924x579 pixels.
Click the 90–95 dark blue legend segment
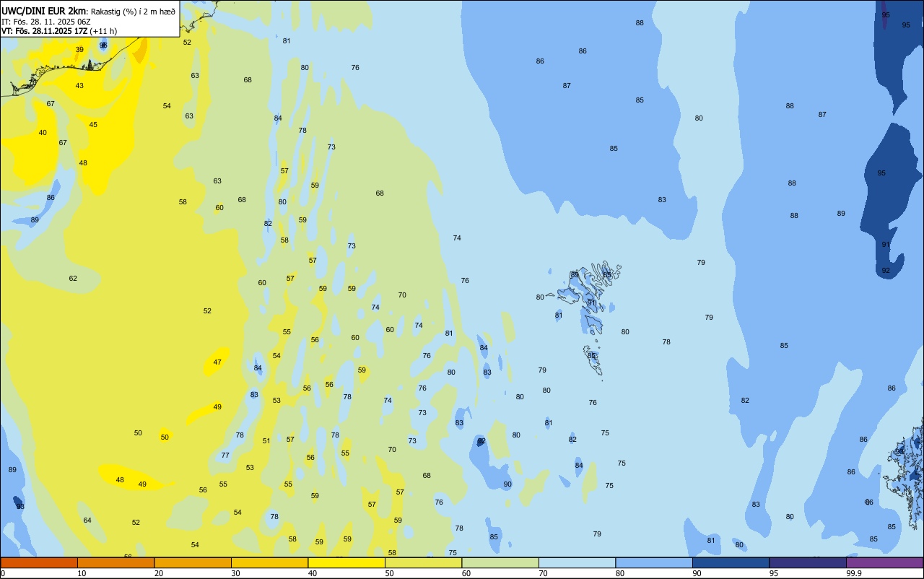pyautogui.click(x=731, y=562)
